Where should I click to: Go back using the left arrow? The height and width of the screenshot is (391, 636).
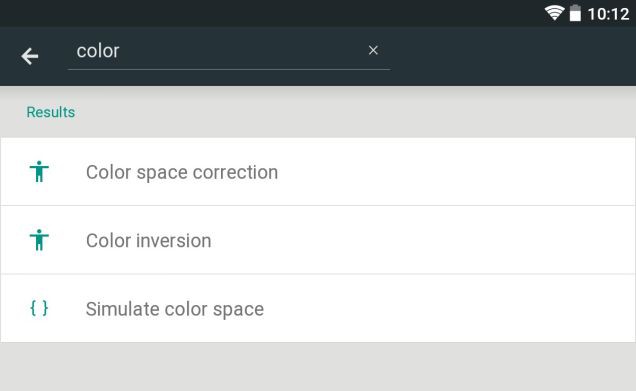click(30, 56)
